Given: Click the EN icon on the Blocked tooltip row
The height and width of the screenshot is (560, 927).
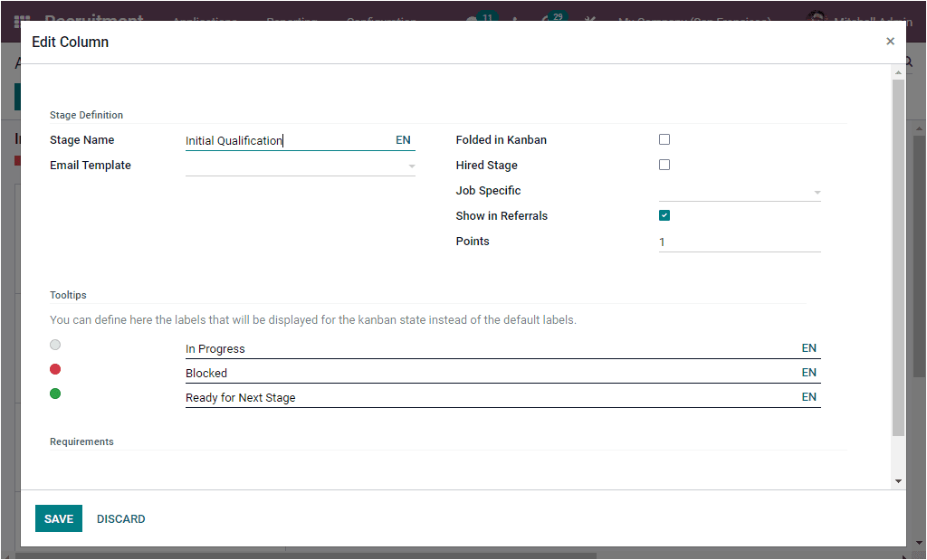Looking at the screenshot, I should coord(808,373).
